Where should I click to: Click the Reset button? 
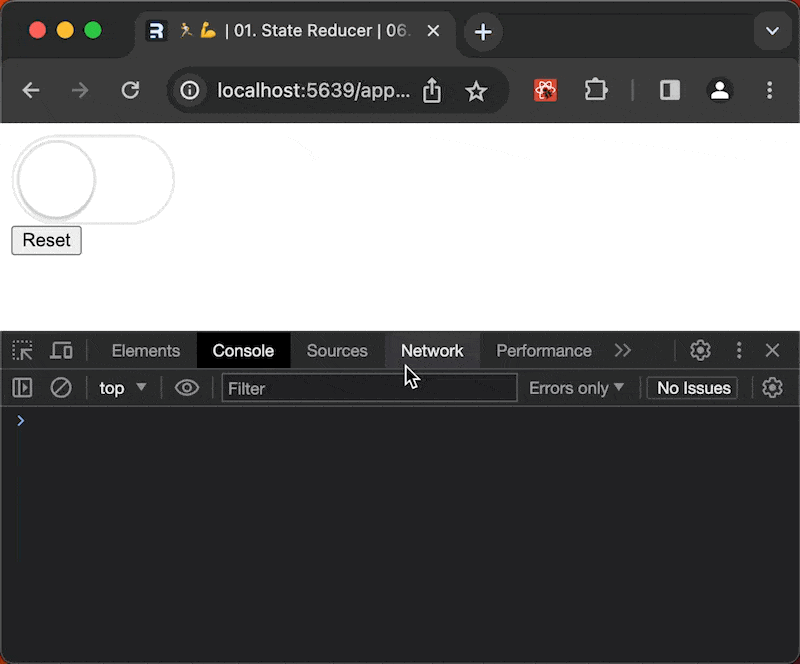click(x=46, y=241)
